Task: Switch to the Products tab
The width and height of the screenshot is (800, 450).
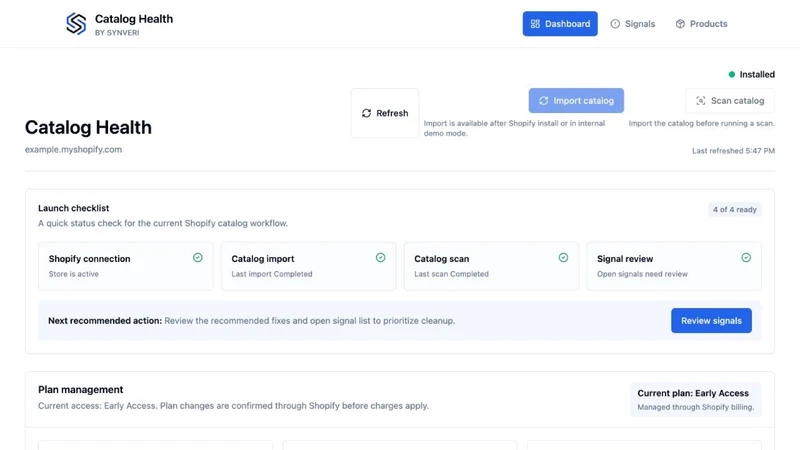Action: point(702,24)
